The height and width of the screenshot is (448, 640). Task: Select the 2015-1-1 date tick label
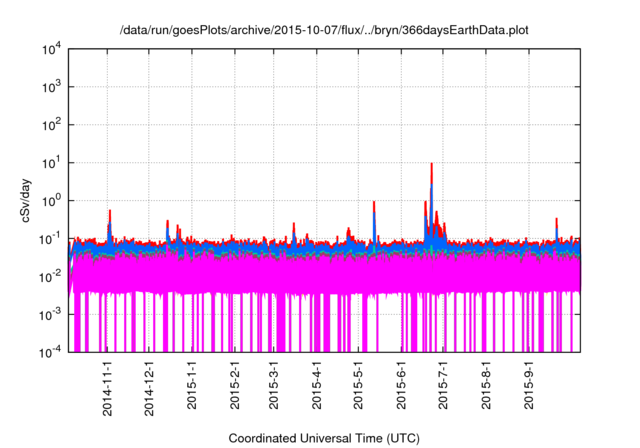tap(192, 387)
